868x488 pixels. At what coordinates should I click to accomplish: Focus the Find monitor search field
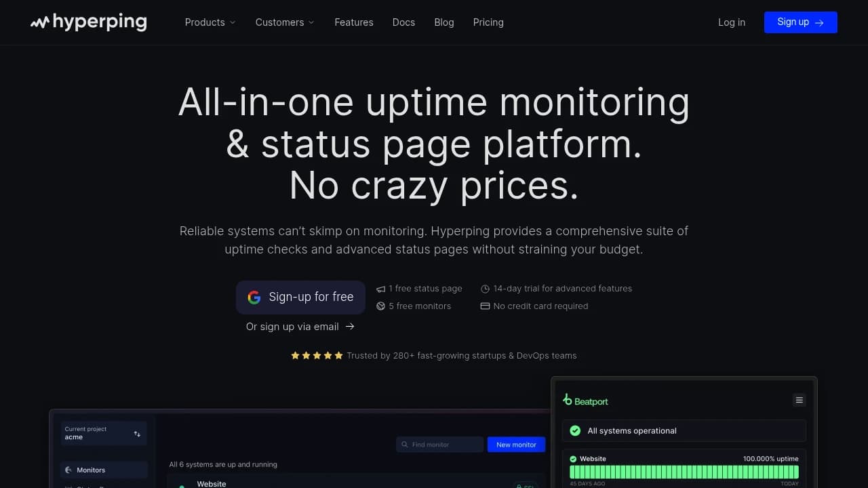click(440, 445)
